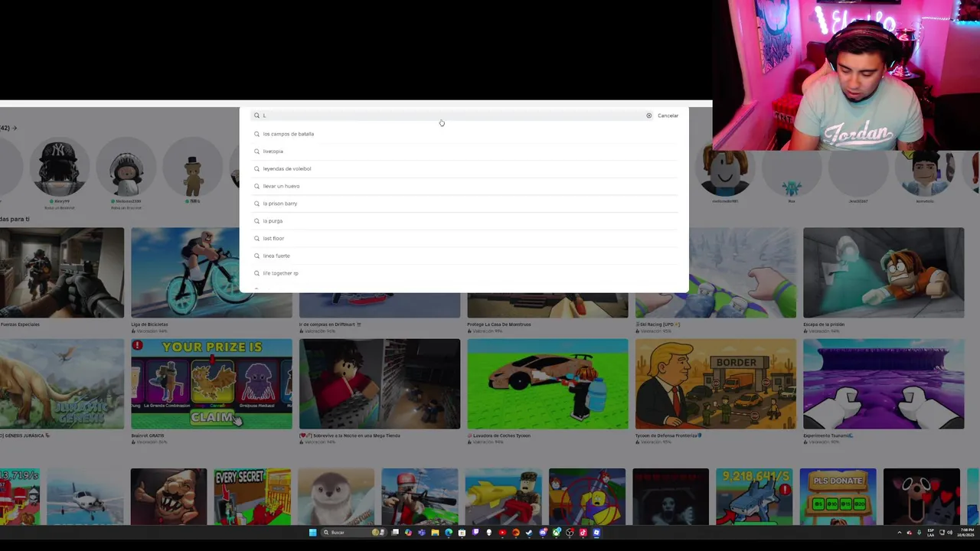Image resolution: width=980 pixels, height=551 pixels.
Task: Open the PLS DONATE game thumbnail
Action: 838,497
